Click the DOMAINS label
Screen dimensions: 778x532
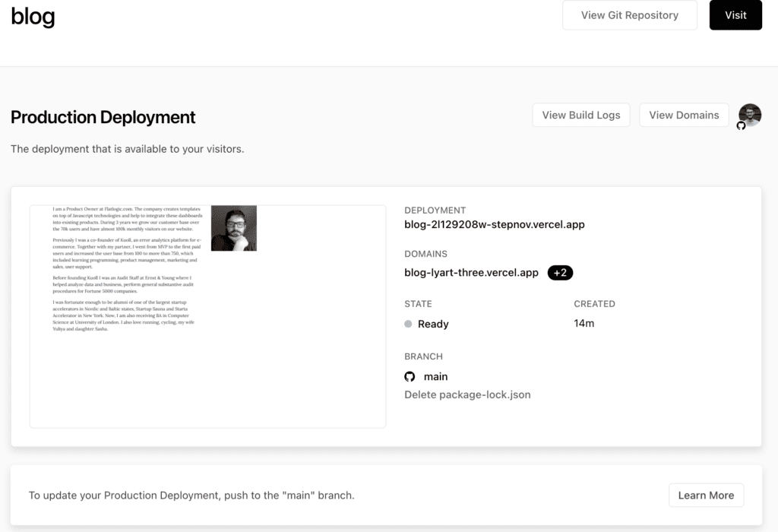pos(425,254)
